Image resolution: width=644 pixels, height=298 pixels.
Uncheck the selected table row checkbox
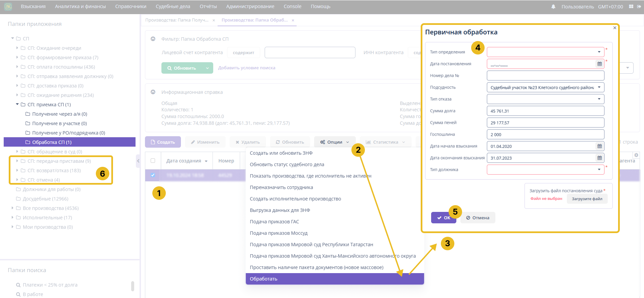[153, 175]
